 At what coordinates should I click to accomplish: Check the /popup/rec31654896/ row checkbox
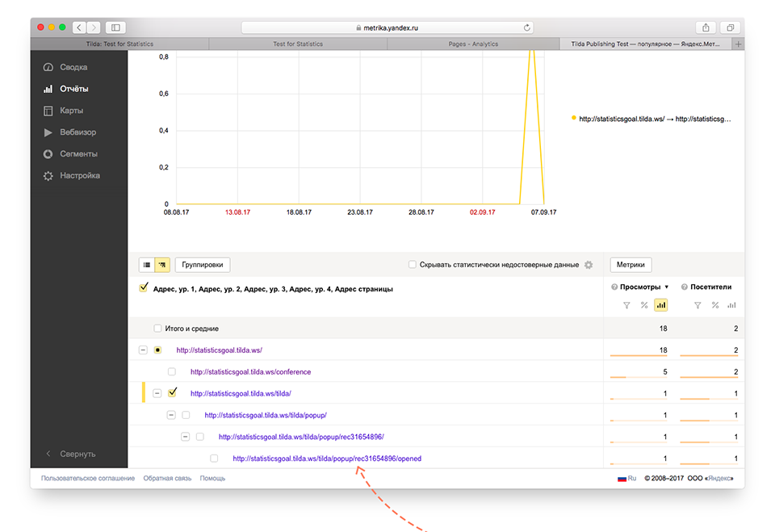pos(199,437)
